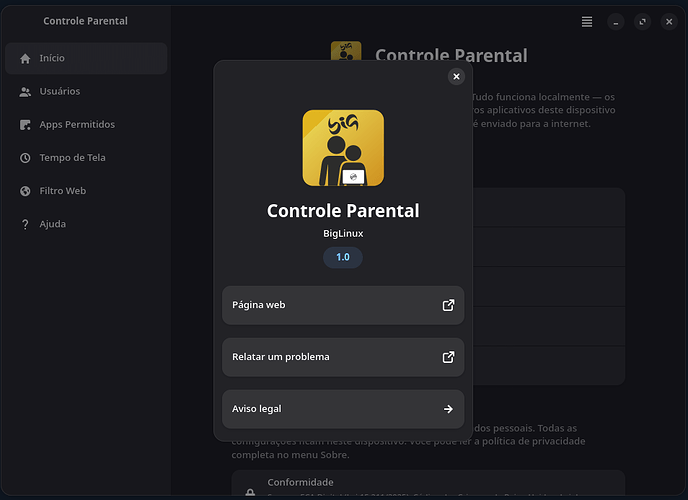Viewport: 688px width, 500px height.
Task: Select the Filtro Web globe icon
Action: (25, 191)
